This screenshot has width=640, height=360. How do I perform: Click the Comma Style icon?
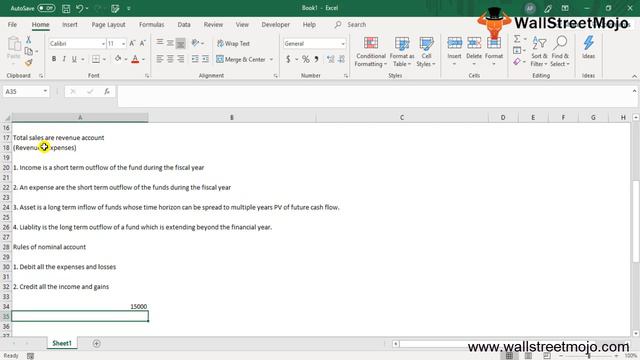[316, 59]
